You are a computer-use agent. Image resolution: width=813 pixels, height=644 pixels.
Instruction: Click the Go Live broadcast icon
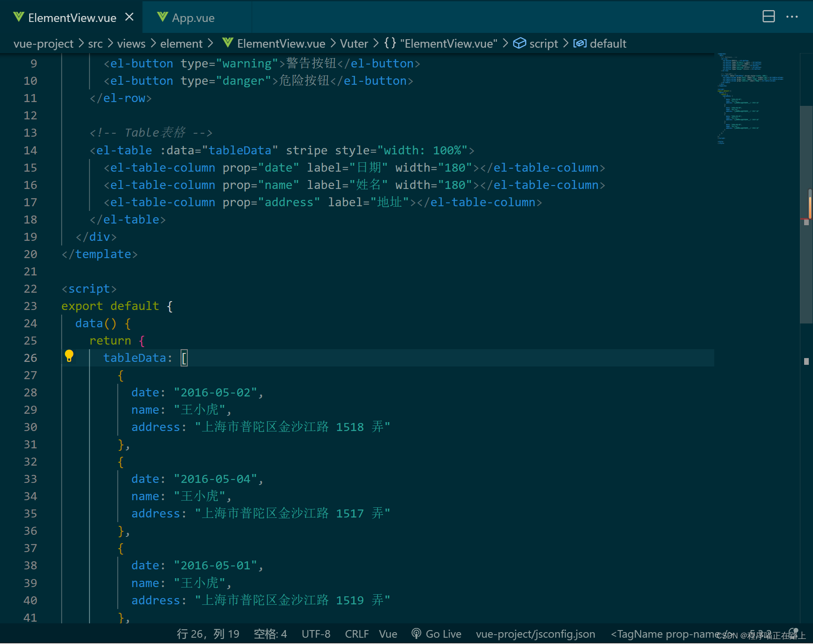[x=416, y=633]
